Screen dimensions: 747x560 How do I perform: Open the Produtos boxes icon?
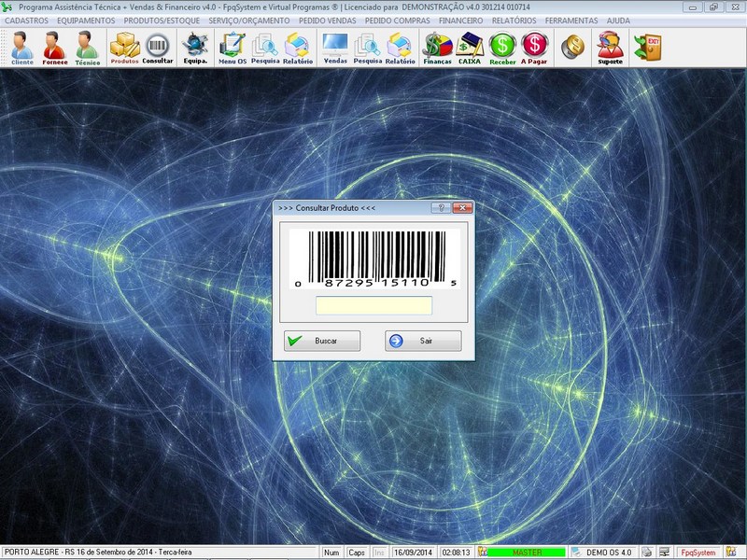click(x=125, y=48)
